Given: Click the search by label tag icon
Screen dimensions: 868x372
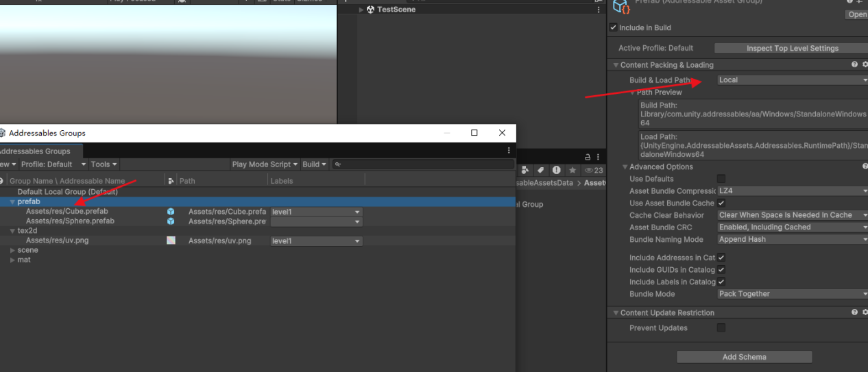Looking at the screenshot, I should (x=540, y=170).
